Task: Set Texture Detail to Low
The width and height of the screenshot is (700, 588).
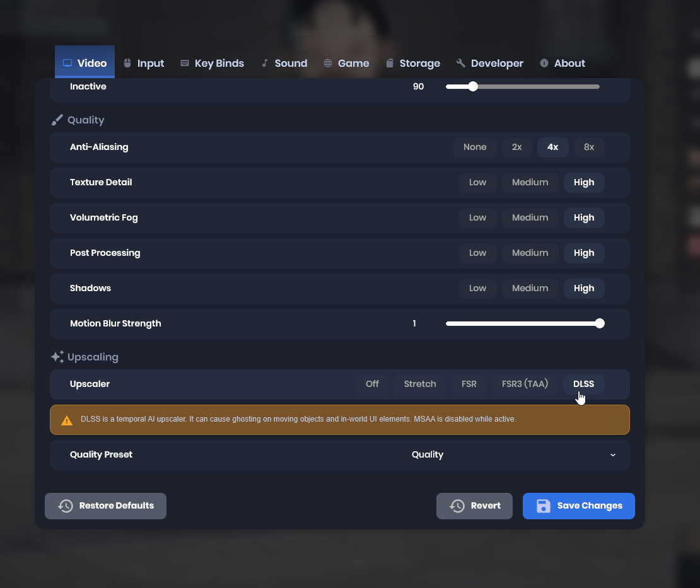Action: point(477,183)
